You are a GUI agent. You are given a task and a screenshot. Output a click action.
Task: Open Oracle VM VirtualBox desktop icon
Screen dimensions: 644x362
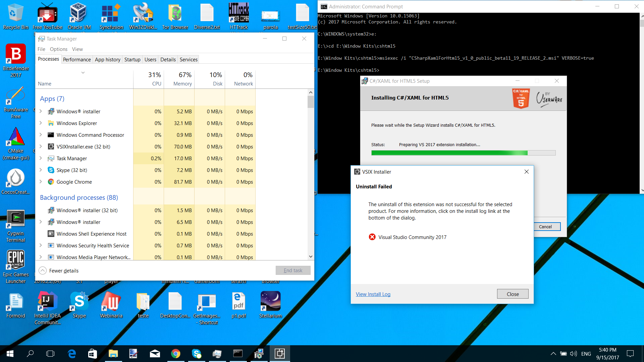(79, 17)
